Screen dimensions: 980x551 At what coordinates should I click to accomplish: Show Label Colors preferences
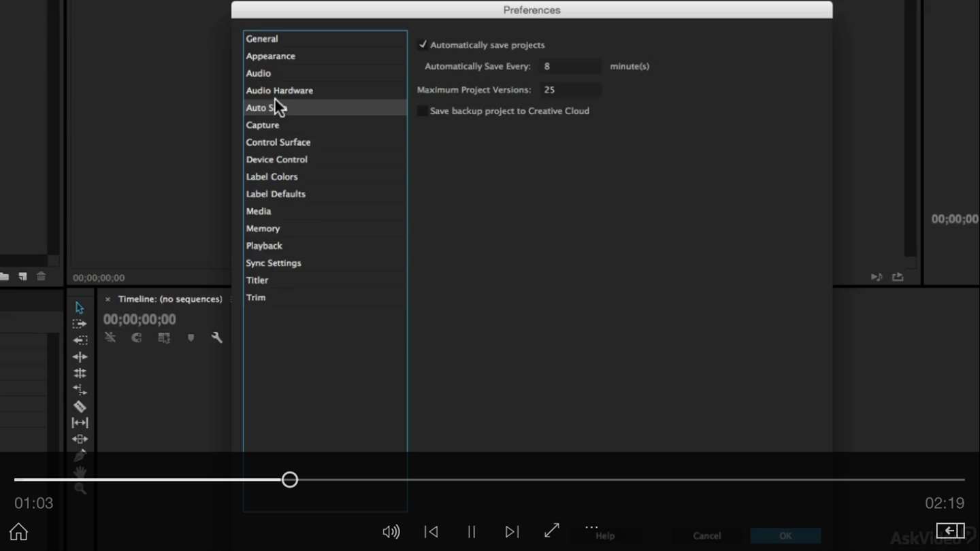(x=325, y=177)
